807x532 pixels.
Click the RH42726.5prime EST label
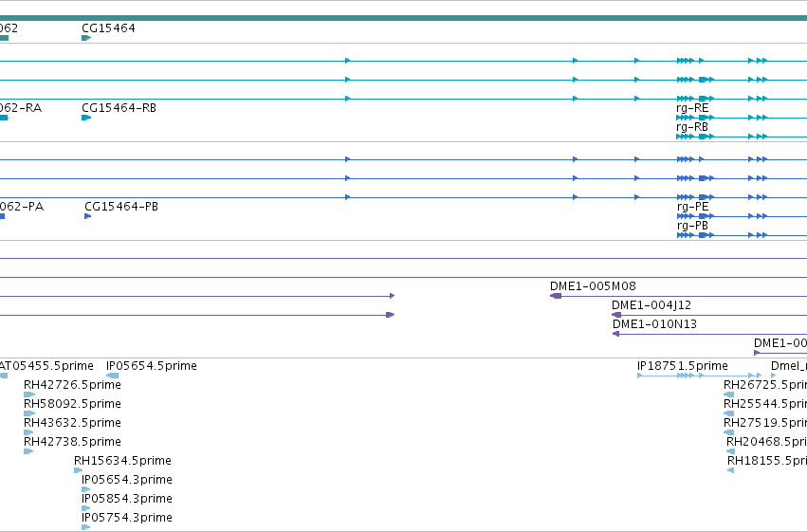73,385
